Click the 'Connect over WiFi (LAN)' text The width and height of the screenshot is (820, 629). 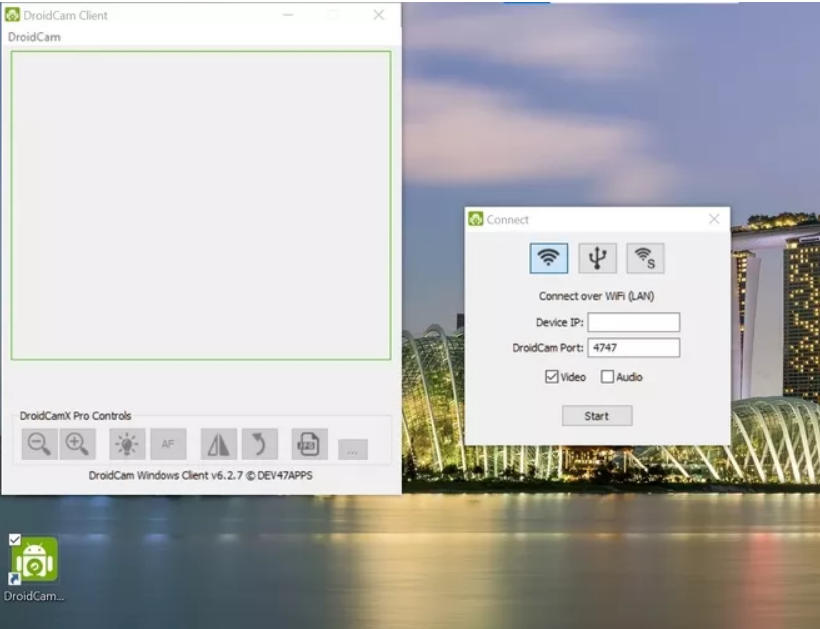coord(597,296)
